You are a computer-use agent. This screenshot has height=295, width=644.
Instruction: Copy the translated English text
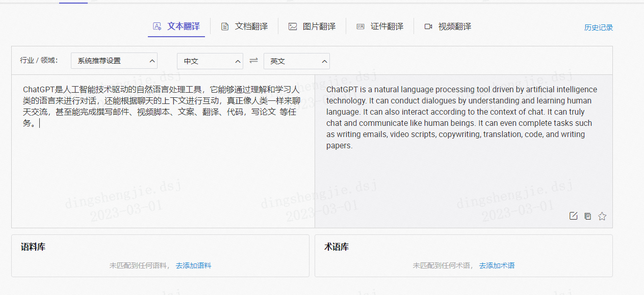click(587, 216)
